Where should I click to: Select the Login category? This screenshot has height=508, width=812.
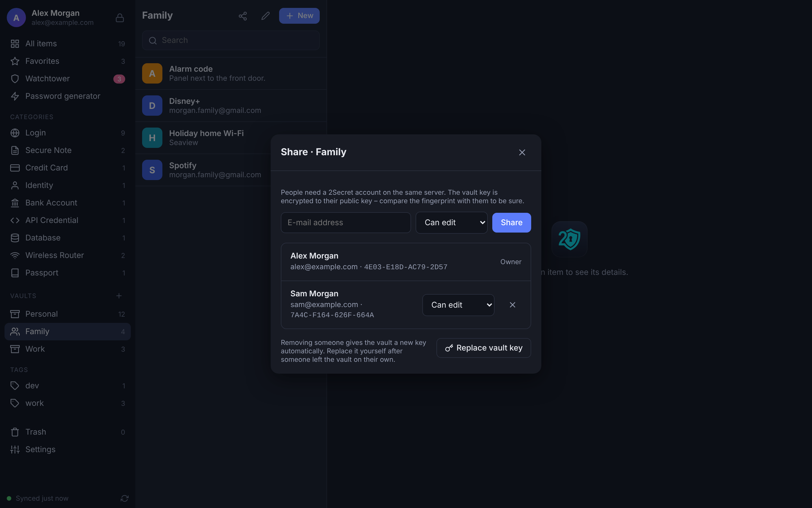point(67,133)
